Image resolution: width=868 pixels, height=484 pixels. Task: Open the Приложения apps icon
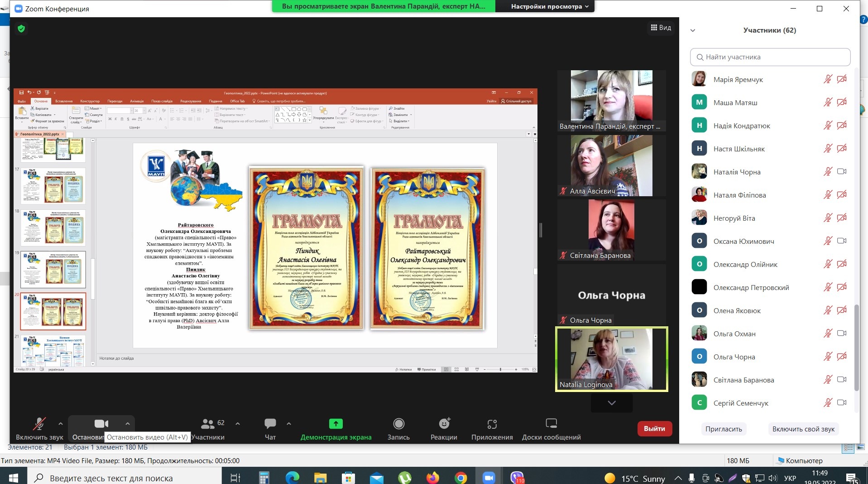(x=492, y=424)
